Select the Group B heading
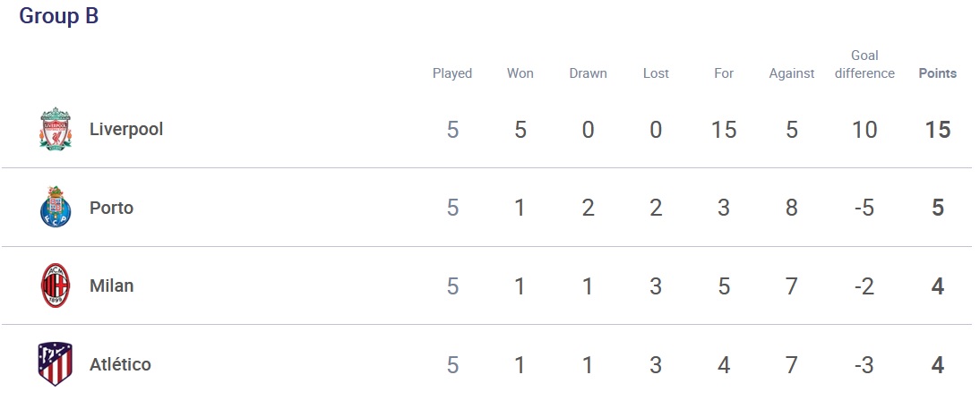 (x=59, y=16)
